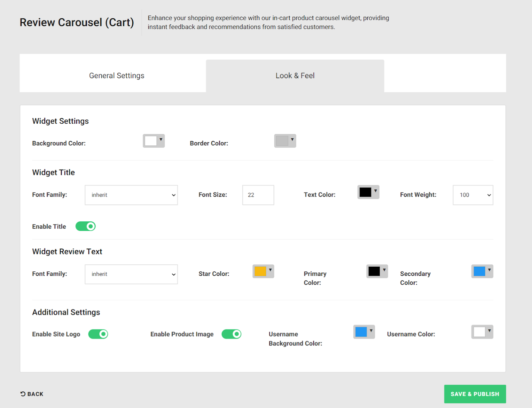Disable the Enable Product Image switch

(231, 334)
